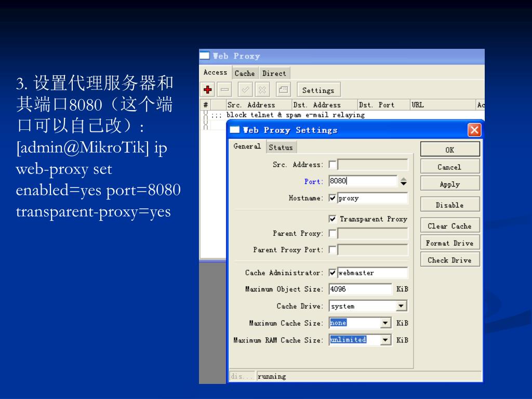Click the Apply button
This screenshot has height=399, width=532.
(x=450, y=184)
